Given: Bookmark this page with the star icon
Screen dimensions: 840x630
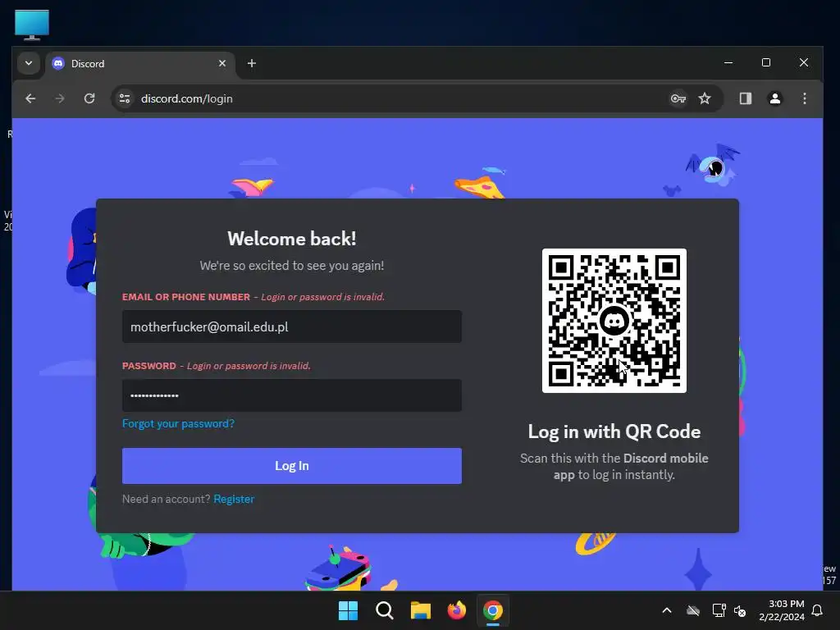Looking at the screenshot, I should pyautogui.click(x=705, y=98).
